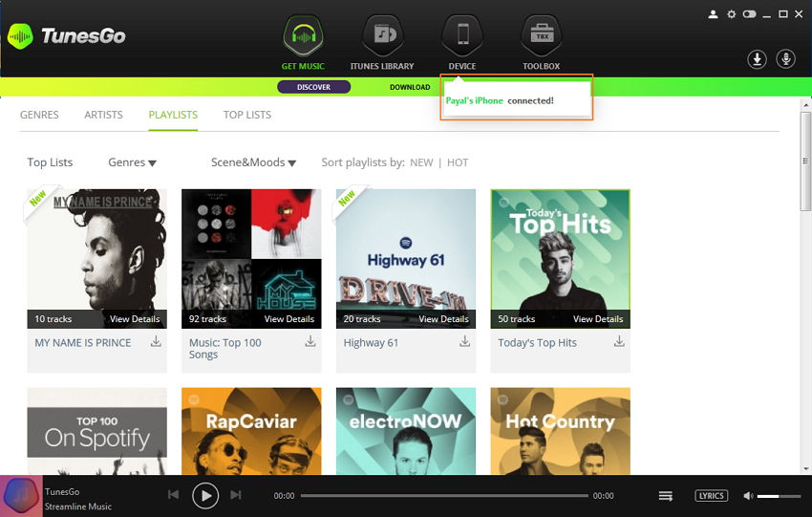Sort playlists by HOT

[458, 162]
